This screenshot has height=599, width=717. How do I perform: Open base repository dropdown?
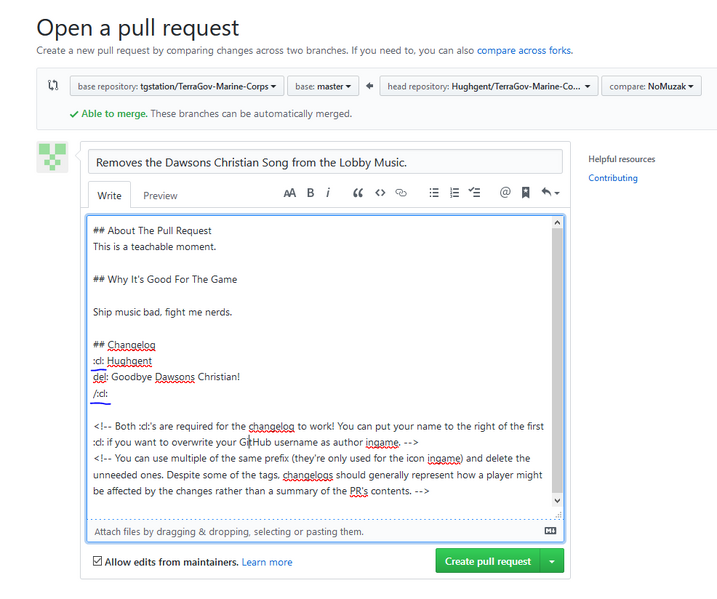click(177, 86)
